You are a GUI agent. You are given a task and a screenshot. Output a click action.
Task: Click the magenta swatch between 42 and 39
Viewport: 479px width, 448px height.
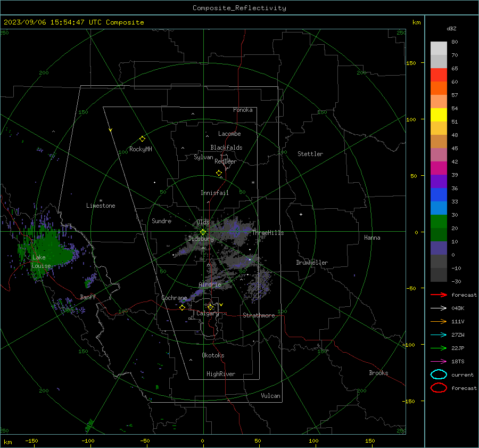tap(439, 168)
